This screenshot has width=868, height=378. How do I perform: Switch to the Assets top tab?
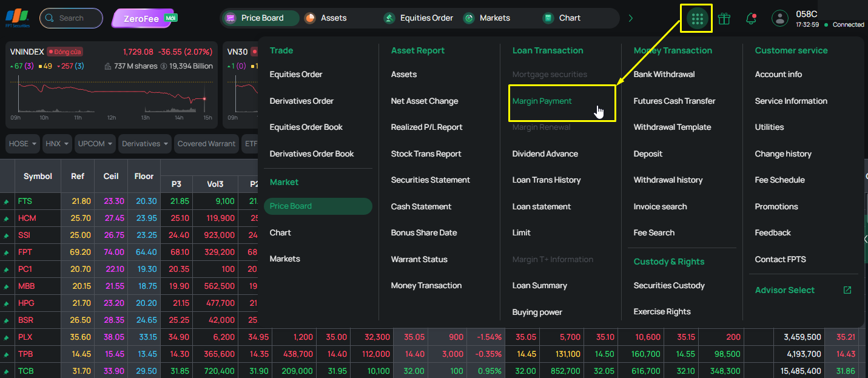pos(326,18)
